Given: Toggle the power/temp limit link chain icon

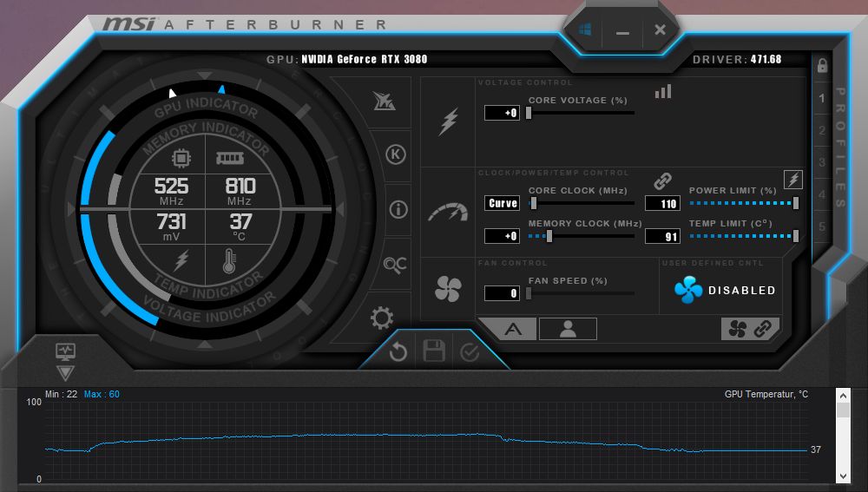Looking at the screenshot, I should coord(662,181).
